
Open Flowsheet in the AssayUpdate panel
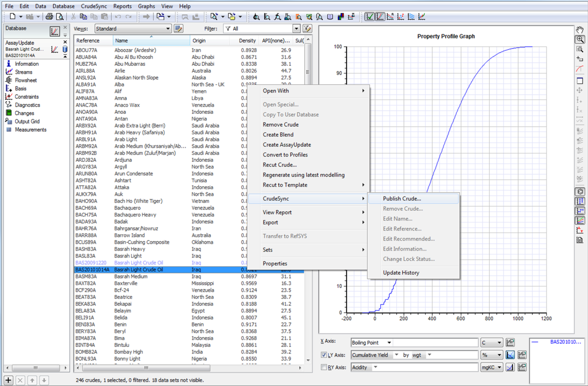(26, 80)
